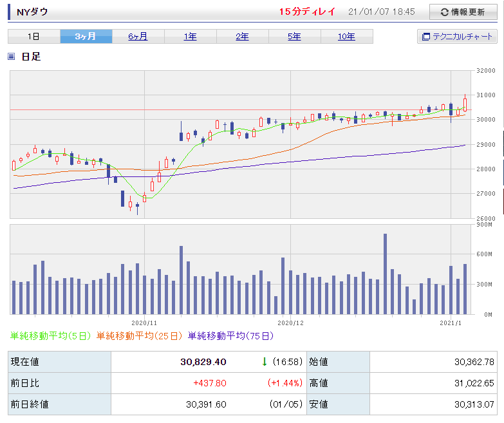The image size is (504, 423).
Task: Open the テクニカルチャート technical chart
Action: (x=457, y=37)
